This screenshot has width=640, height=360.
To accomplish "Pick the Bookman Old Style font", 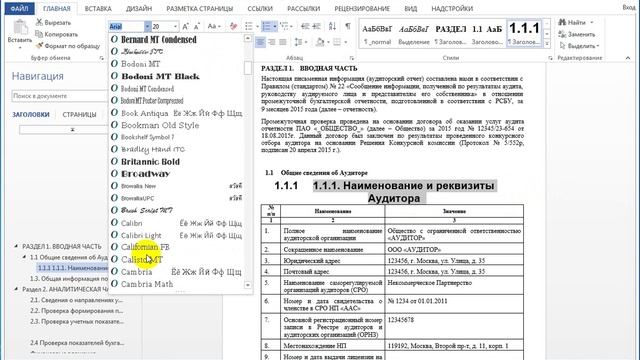I will point(177,125).
